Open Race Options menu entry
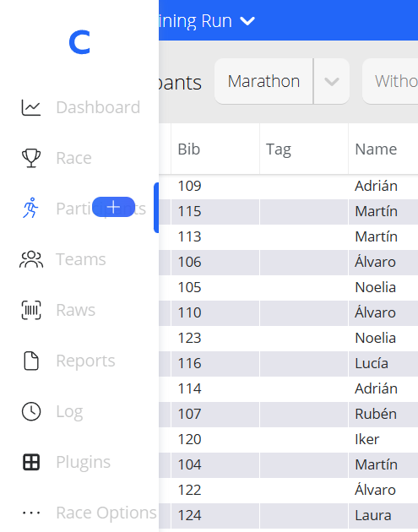The height and width of the screenshot is (532, 418). [106, 513]
